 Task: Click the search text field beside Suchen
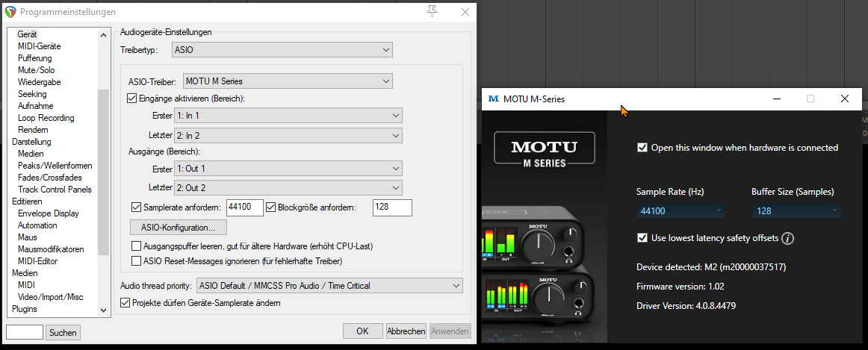pos(25,332)
